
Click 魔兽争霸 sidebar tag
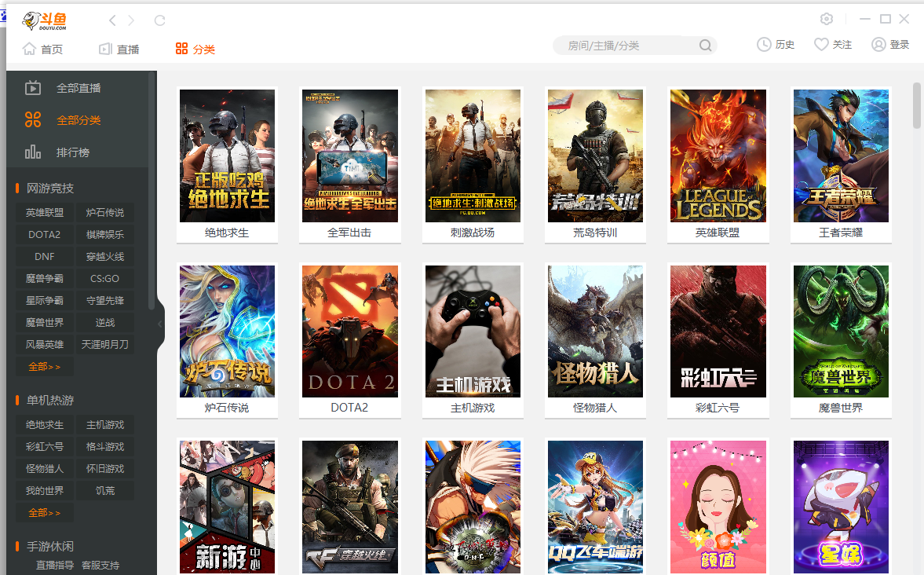tap(45, 278)
